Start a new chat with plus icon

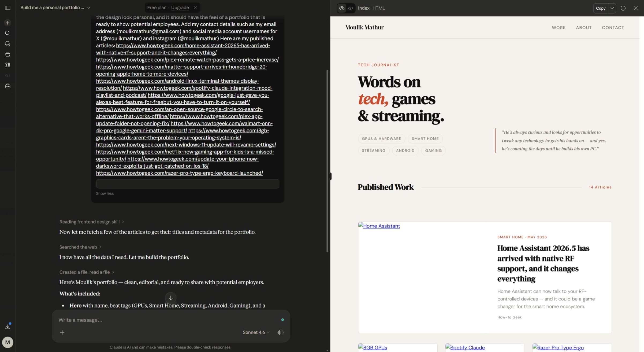[x=8, y=23]
